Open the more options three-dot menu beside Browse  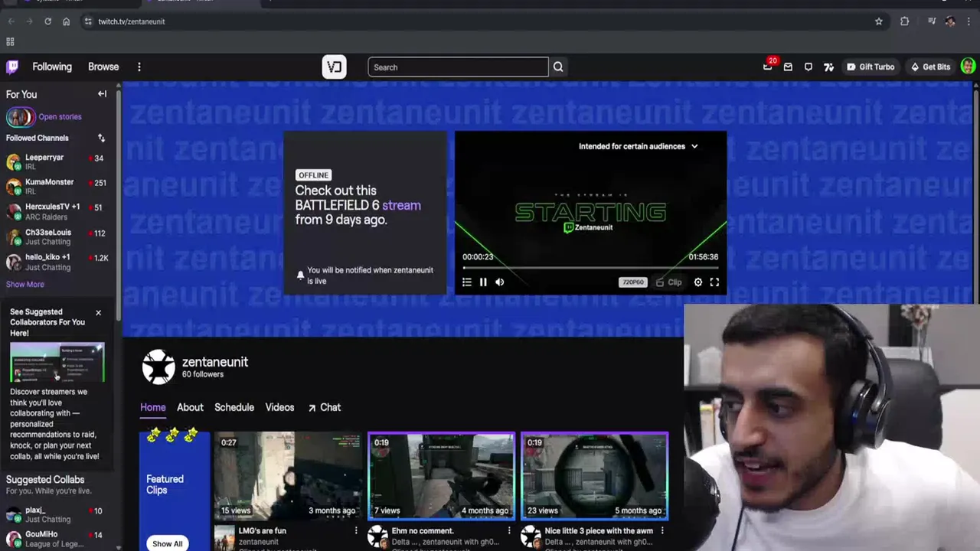pos(139,67)
